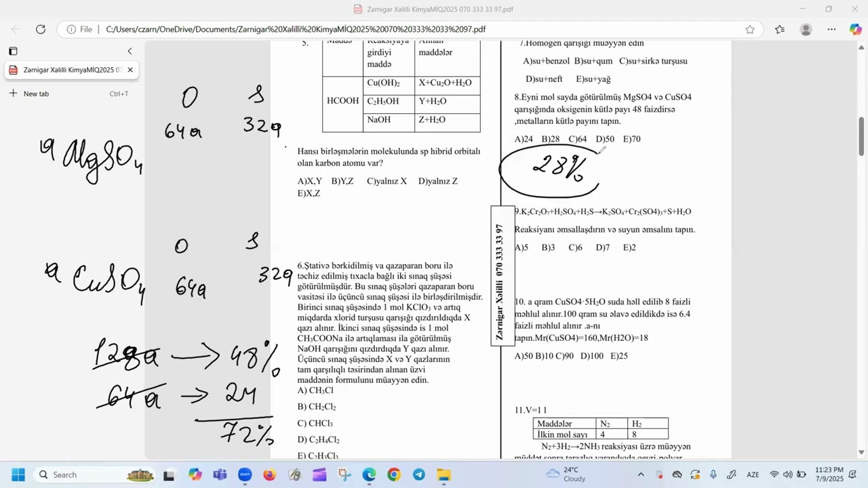Click the microphone tray icon
The height and width of the screenshot is (488, 868).
713,474
